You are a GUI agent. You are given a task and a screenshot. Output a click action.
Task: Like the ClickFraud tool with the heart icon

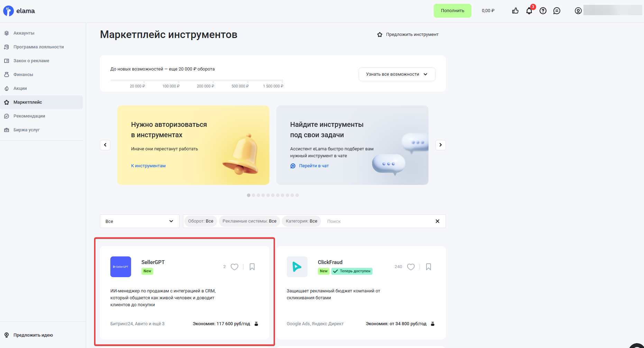(x=411, y=267)
